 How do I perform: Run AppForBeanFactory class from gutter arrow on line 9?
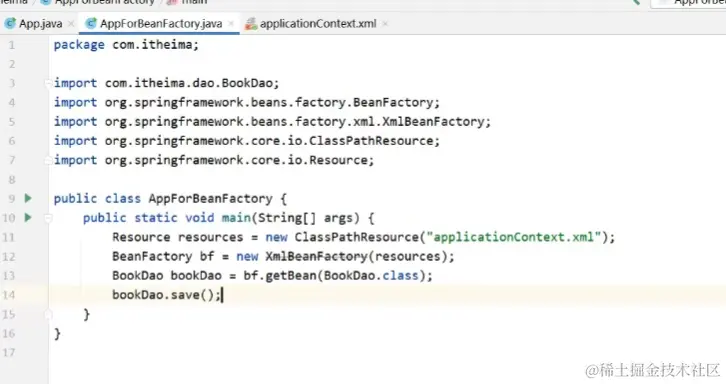tap(28, 198)
